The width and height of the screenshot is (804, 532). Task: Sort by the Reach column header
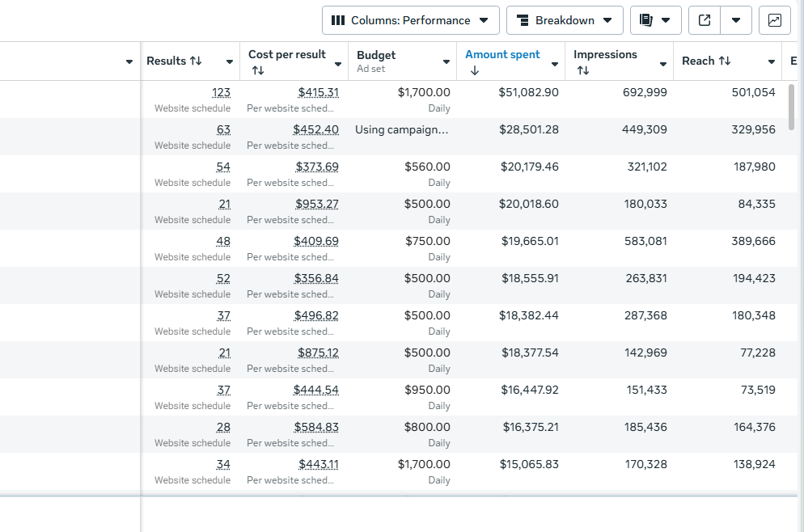click(x=705, y=61)
